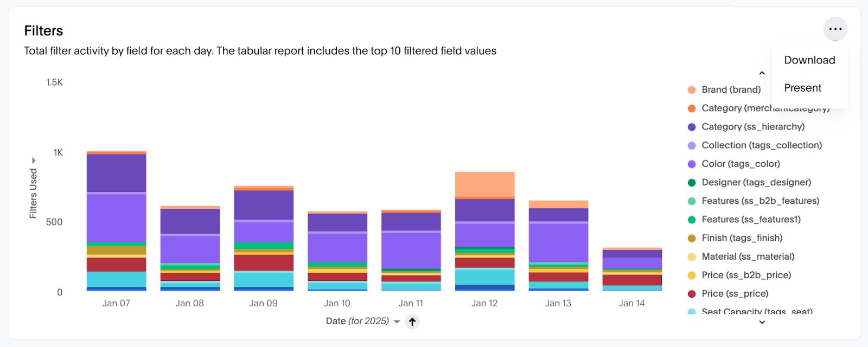This screenshot has height=347, width=868.
Task: Click the Jan 07 stacked bar
Action: click(116, 221)
